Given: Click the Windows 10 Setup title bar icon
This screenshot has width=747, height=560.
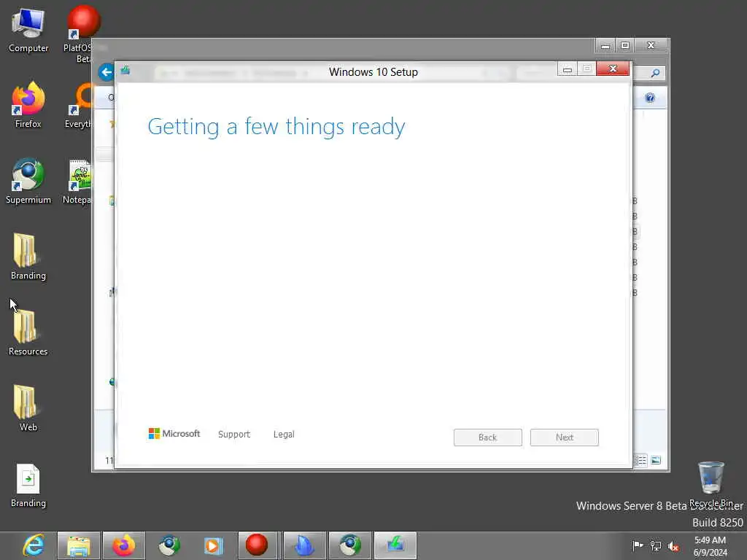Looking at the screenshot, I should pyautogui.click(x=125, y=71).
